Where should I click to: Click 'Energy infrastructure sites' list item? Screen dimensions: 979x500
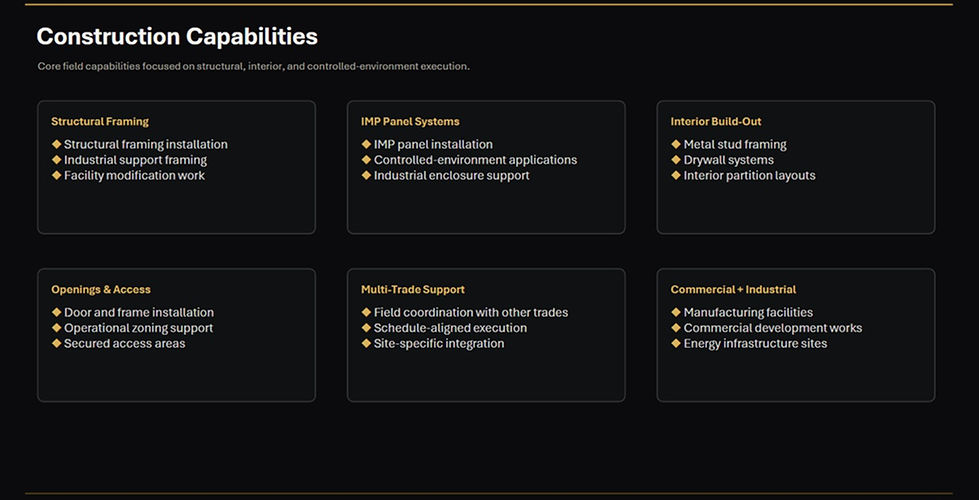click(755, 343)
